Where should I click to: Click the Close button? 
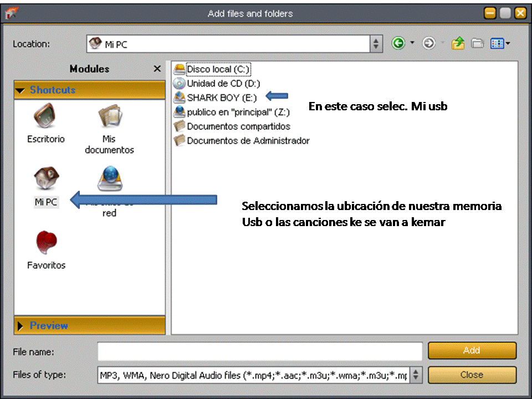pos(472,375)
